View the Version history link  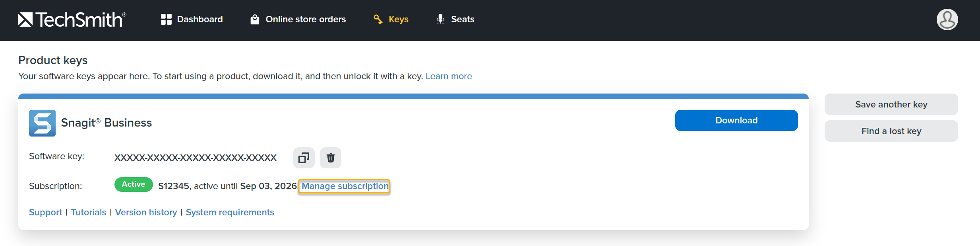pos(146,213)
